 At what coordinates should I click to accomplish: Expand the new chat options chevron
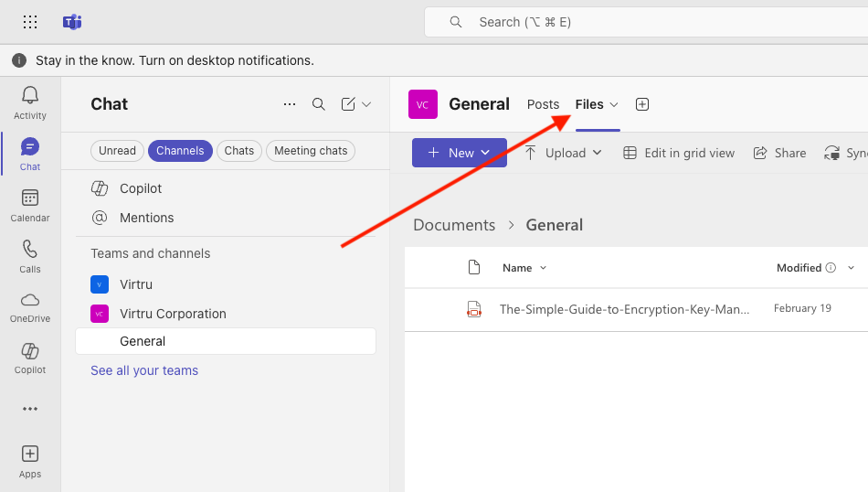tap(366, 104)
